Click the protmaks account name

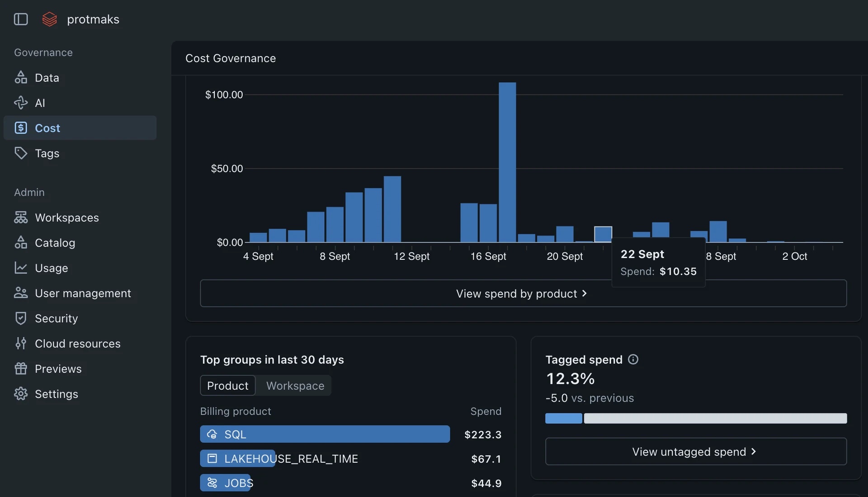pyautogui.click(x=93, y=19)
